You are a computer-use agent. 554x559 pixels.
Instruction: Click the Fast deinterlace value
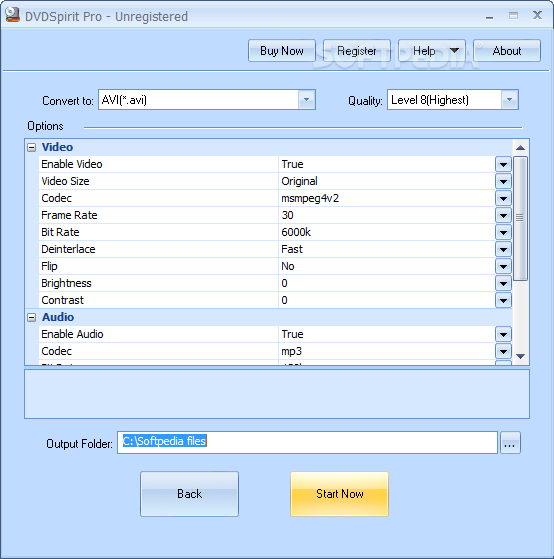tap(292, 249)
